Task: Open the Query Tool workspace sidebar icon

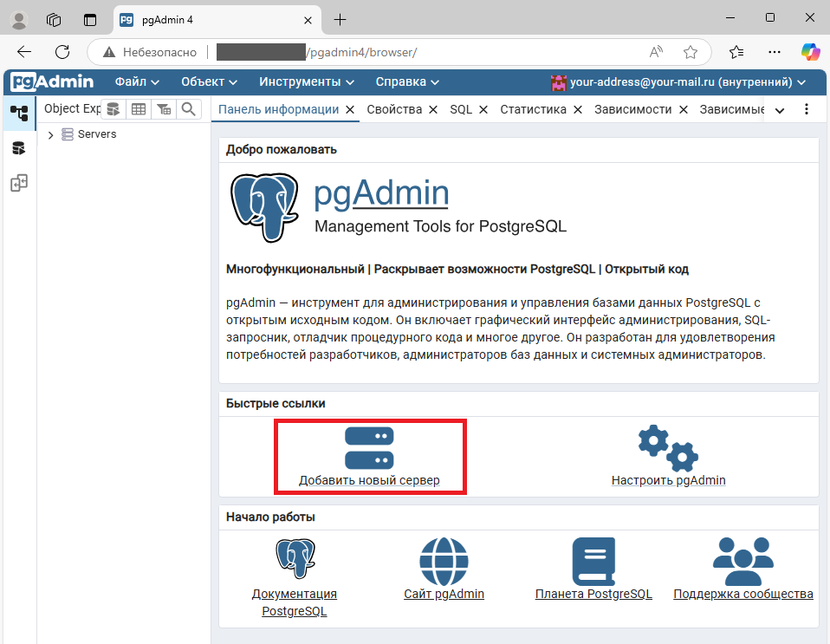Action: point(19,148)
